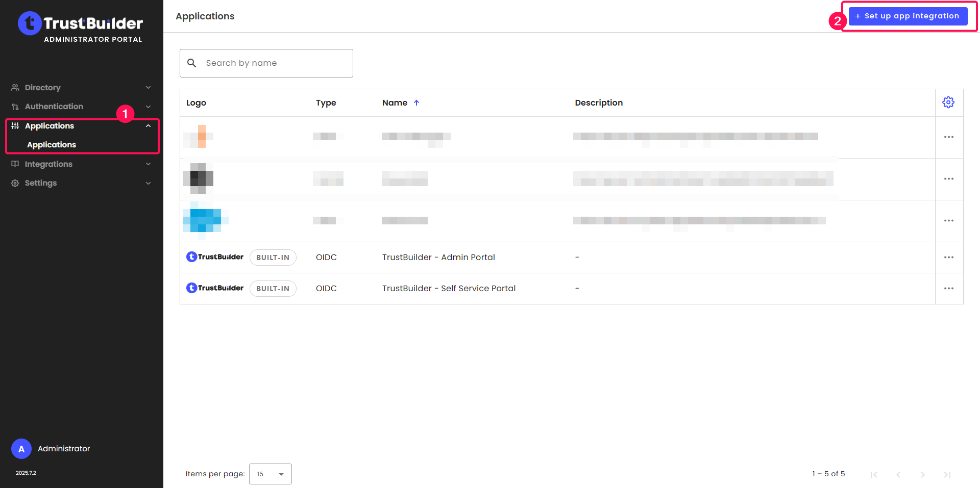Click the table column settings gear icon
This screenshot has width=980, height=488.
click(948, 102)
